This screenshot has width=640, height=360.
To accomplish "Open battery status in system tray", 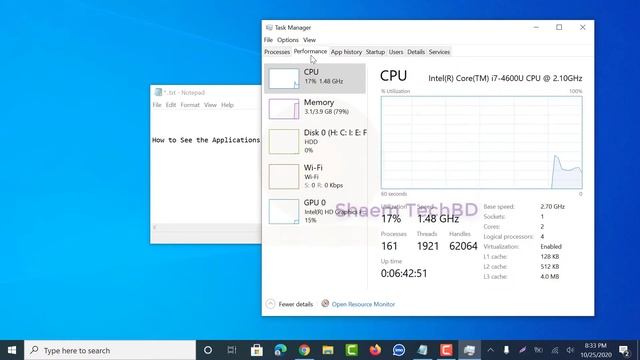I will tap(538, 350).
